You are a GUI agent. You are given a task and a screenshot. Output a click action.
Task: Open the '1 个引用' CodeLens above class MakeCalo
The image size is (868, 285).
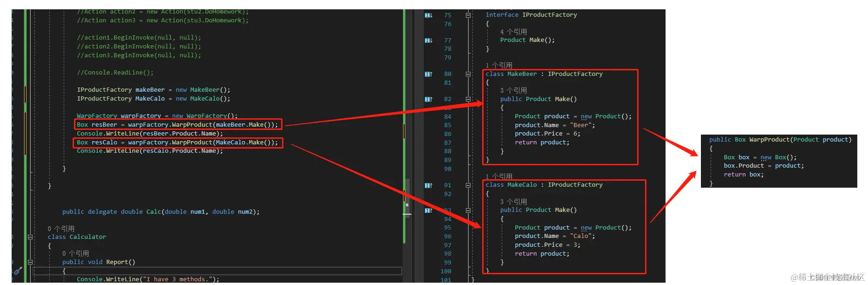point(499,176)
